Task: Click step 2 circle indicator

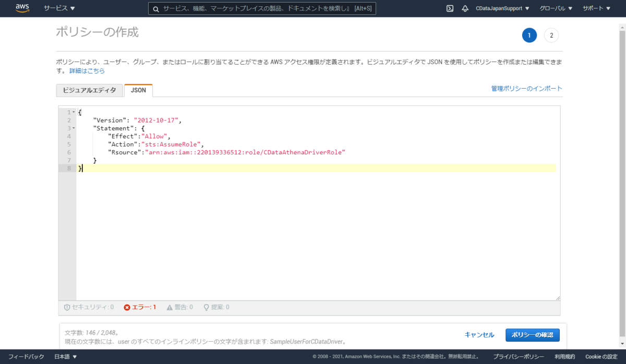Action: pos(551,35)
